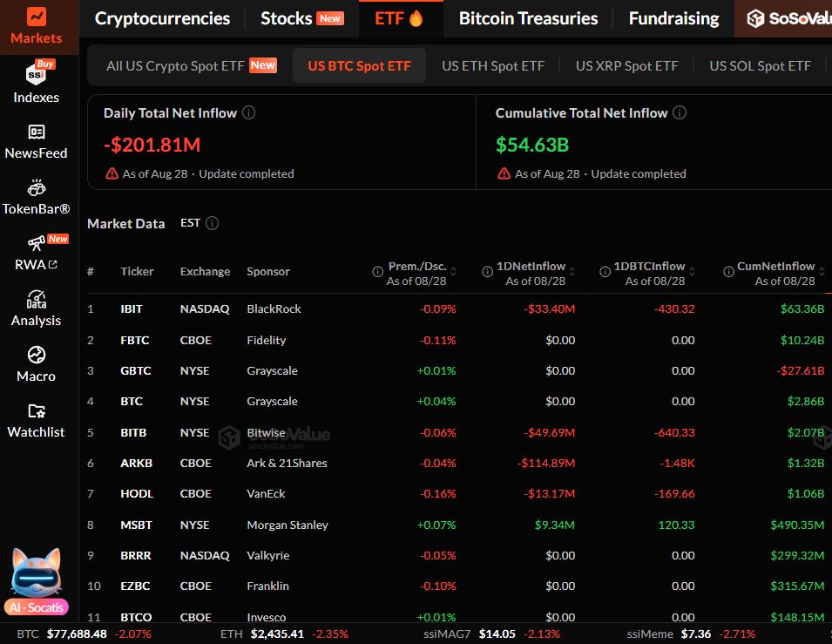Sort by 1DNetInflow column arrows
Viewport: 832px width, 644px height.
[x=572, y=271]
